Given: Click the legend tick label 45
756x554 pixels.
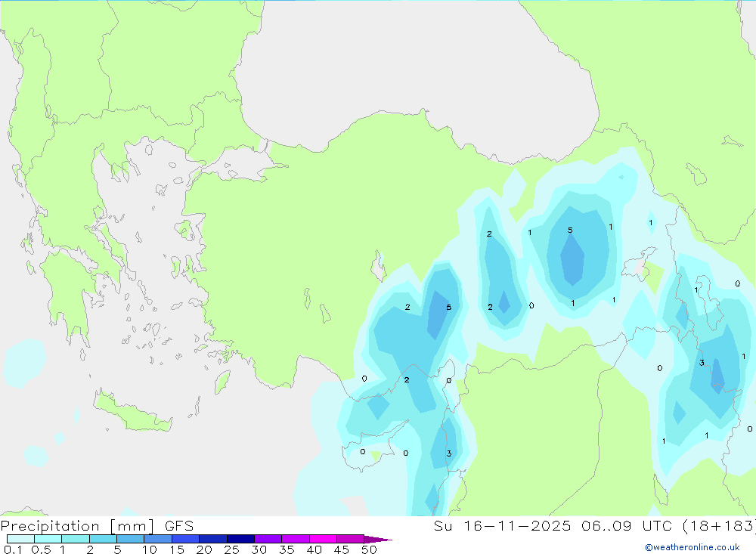Looking at the screenshot, I should tap(342, 549).
